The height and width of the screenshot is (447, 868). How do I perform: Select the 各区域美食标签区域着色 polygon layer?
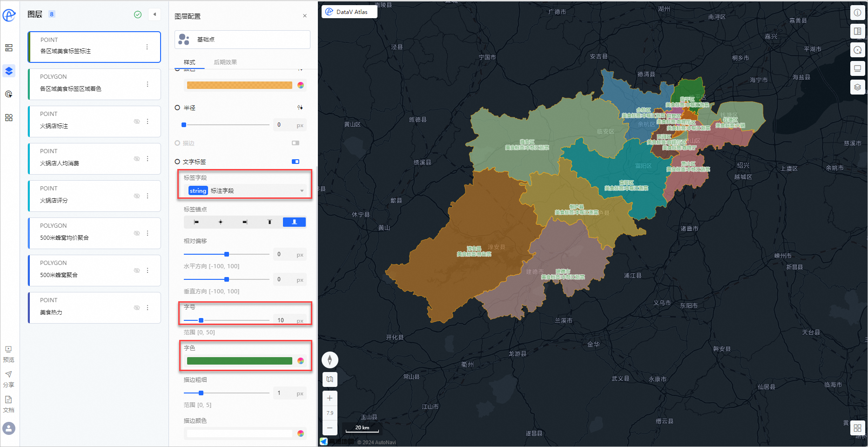pyautogui.click(x=94, y=84)
